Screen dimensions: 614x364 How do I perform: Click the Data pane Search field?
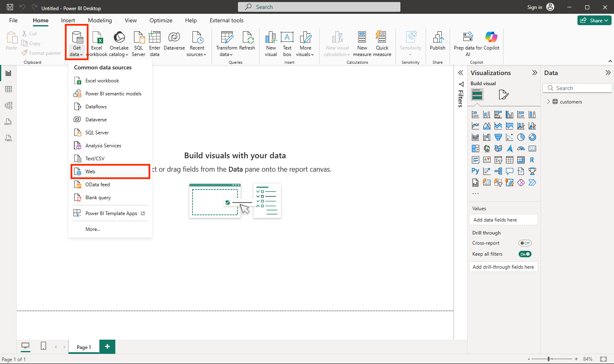click(x=577, y=88)
